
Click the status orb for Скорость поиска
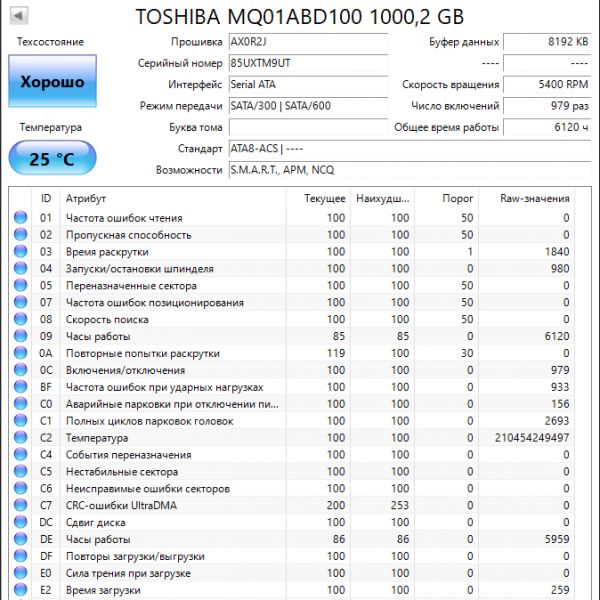coord(21,319)
